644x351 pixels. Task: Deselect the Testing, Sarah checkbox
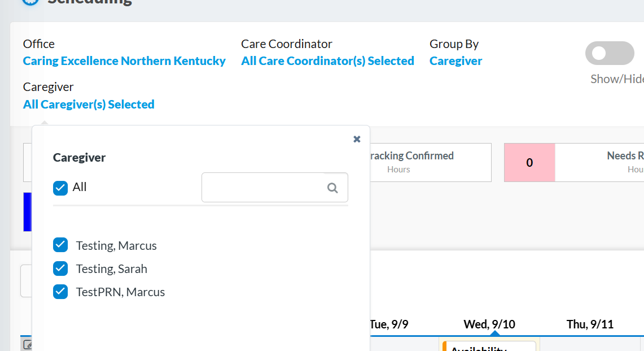pyautogui.click(x=60, y=268)
